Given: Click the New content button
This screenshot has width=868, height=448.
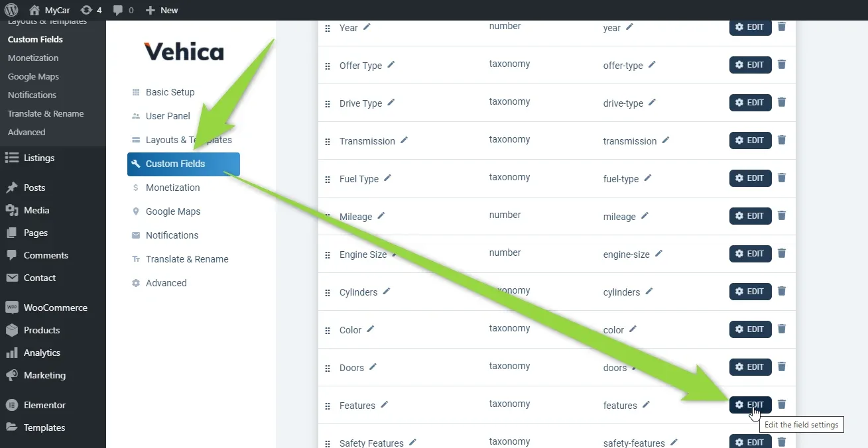Looking at the screenshot, I should pos(162,10).
